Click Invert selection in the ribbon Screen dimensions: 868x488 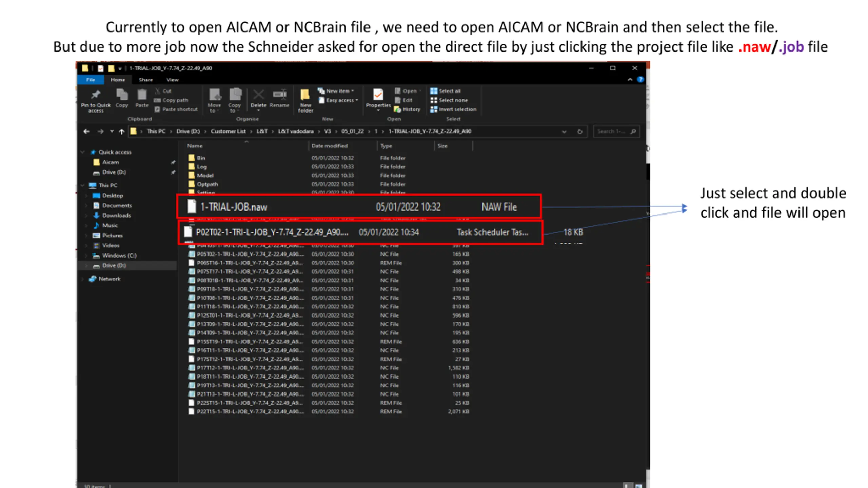tap(453, 109)
